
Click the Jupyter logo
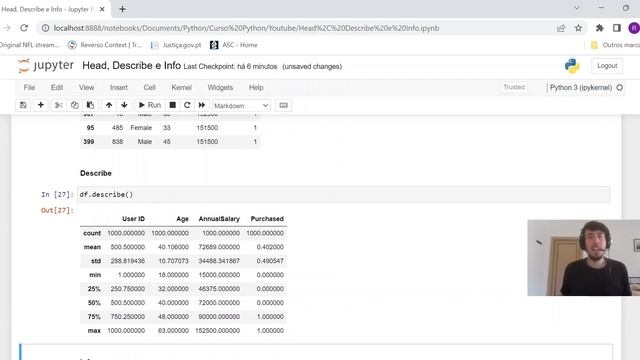point(46,66)
